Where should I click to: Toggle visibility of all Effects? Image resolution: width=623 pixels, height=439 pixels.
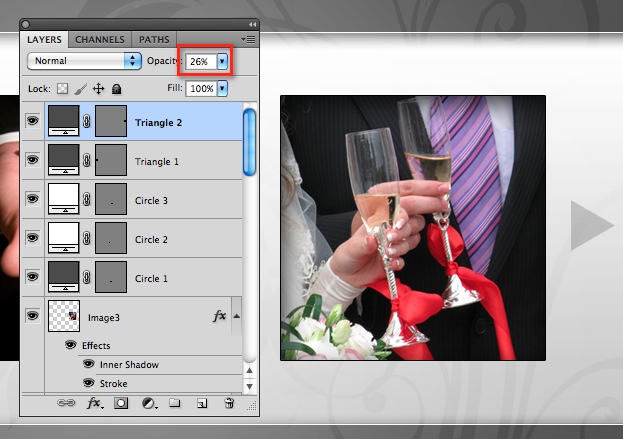[x=71, y=345]
